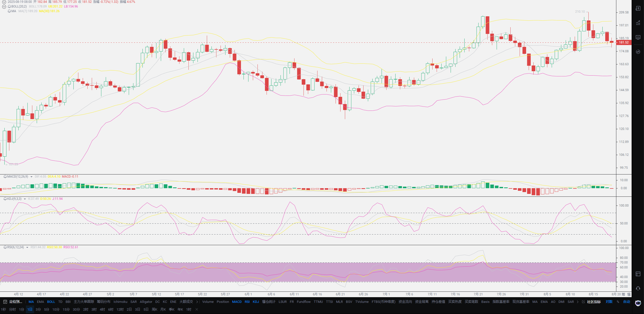This screenshot has width=644, height=314.
Task: Toggle the BOLL main indicator
Action: pos(51,302)
